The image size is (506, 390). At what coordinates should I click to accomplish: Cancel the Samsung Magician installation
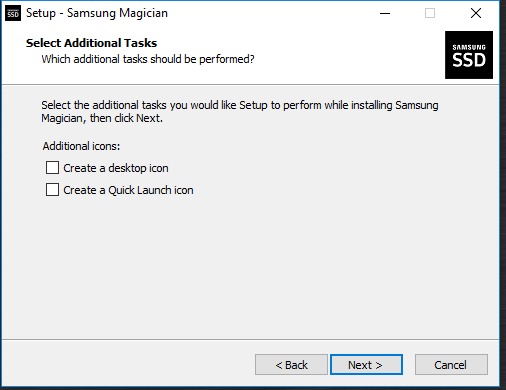pos(451,365)
